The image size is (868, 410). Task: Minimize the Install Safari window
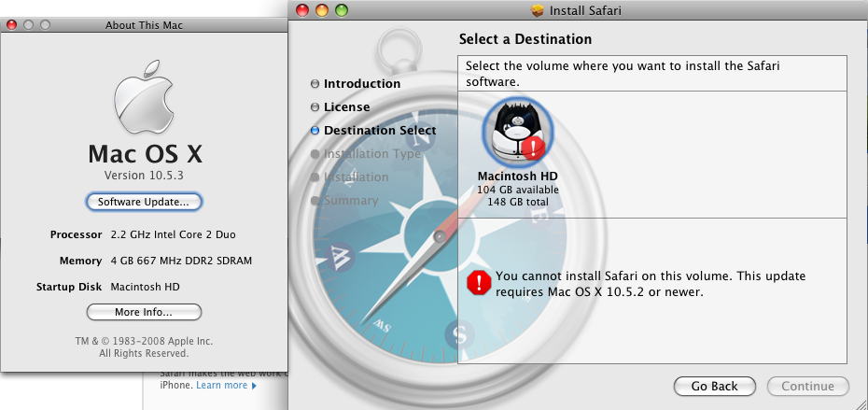click(x=322, y=10)
